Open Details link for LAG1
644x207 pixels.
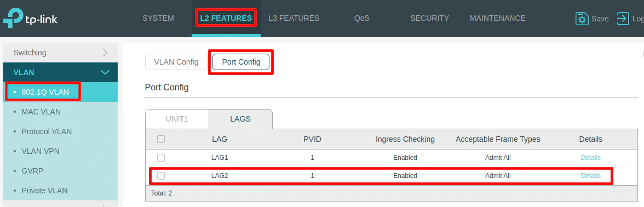coord(590,158)
